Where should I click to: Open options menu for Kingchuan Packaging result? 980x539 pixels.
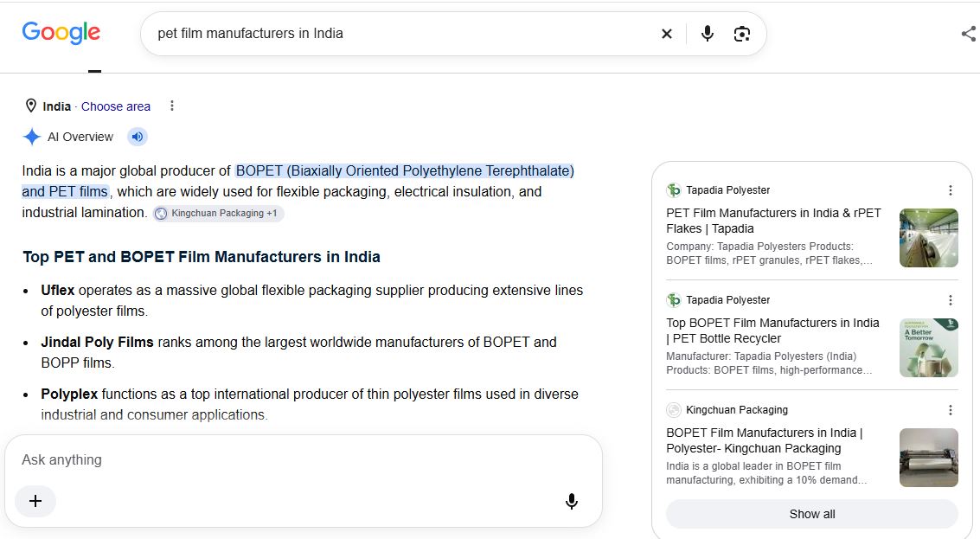[950, 410]
